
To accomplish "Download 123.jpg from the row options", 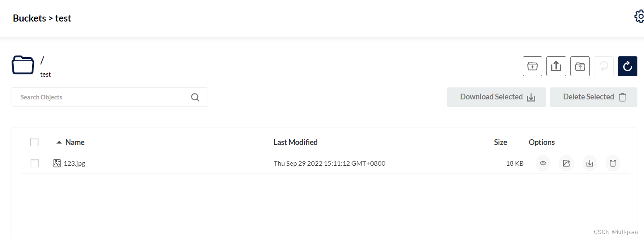I will (590, 163).
